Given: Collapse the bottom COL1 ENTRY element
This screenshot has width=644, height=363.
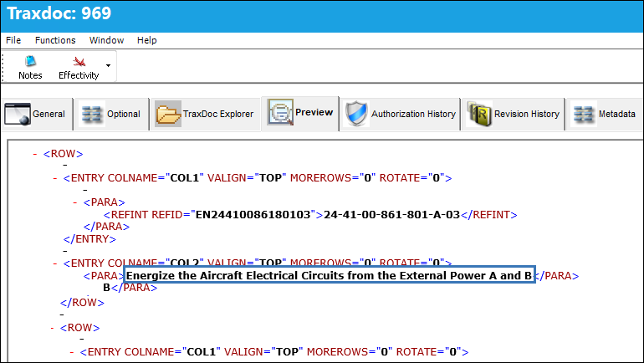Looking at the screenshot, I should (72, 352).
